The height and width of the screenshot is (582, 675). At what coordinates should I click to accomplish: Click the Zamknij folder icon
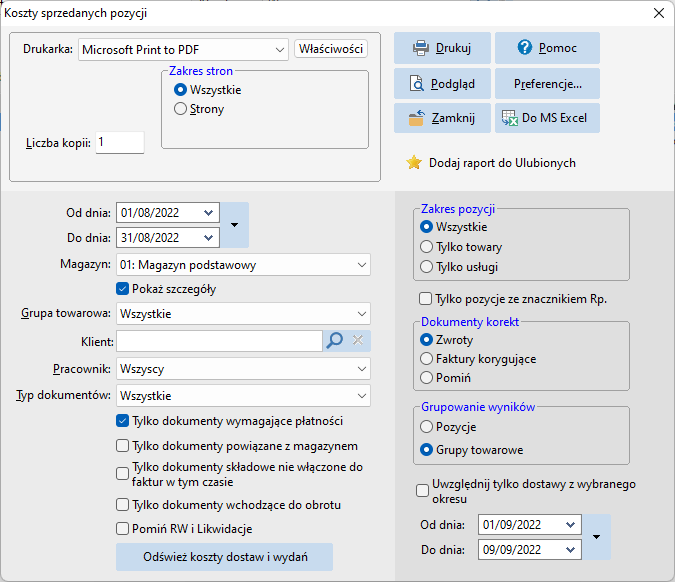coord(416,118)
